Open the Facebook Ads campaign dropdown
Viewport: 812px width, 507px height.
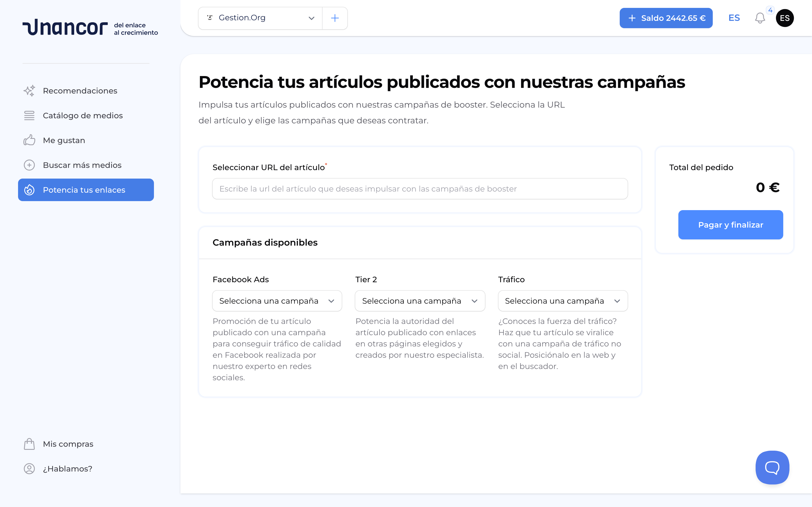277,301
